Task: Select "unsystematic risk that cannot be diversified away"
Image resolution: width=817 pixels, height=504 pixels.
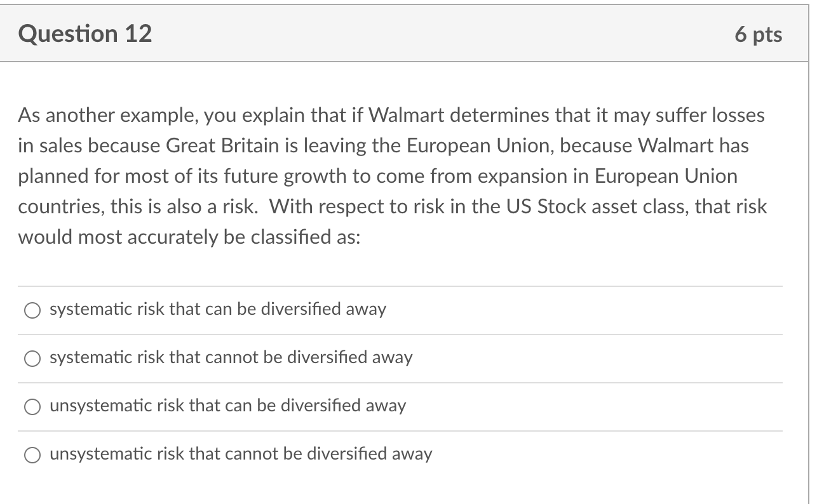Action: pyautogui.click(x=240, y=454)
